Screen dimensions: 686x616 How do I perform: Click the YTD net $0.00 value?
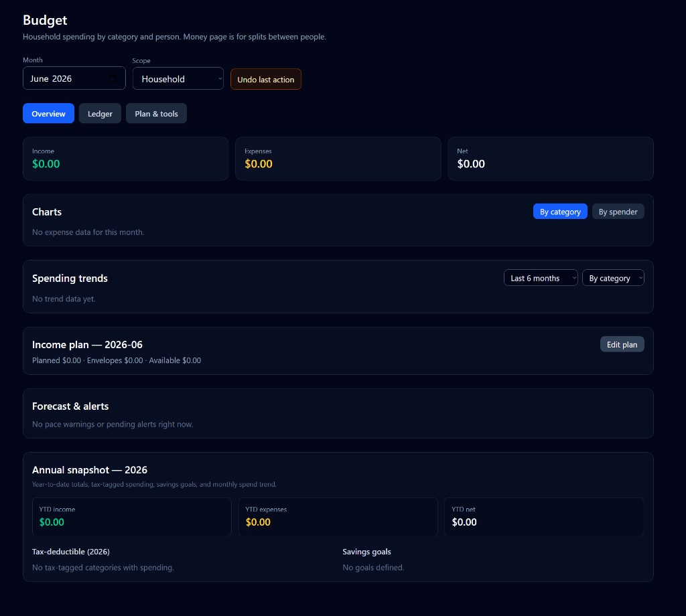point(464,522)
